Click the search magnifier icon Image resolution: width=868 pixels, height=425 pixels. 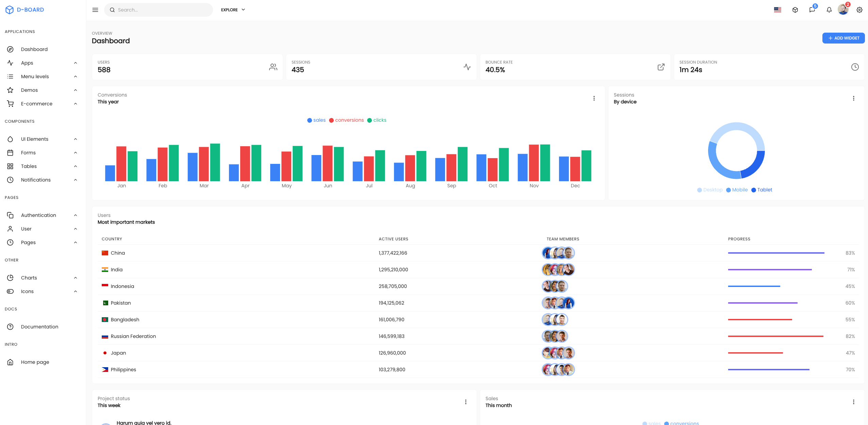(x=112, y=10)
